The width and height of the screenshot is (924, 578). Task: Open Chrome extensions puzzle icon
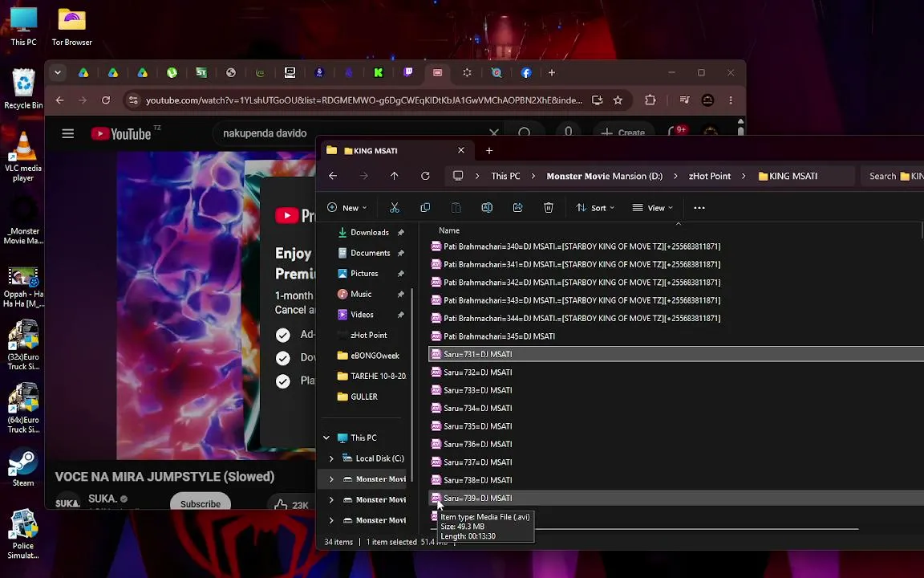click(650, 100)
